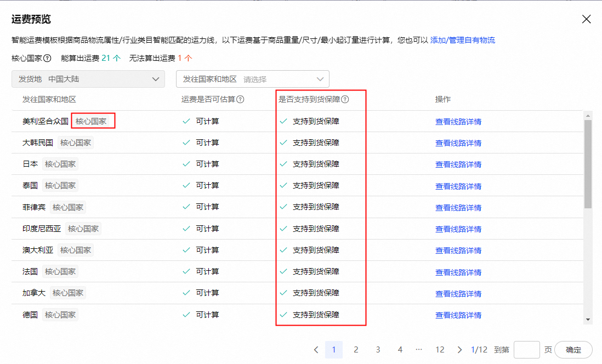Click 查看线路详情 for 德国 row
This screenshot has height=364, width=602.
(x=458, y=315)
